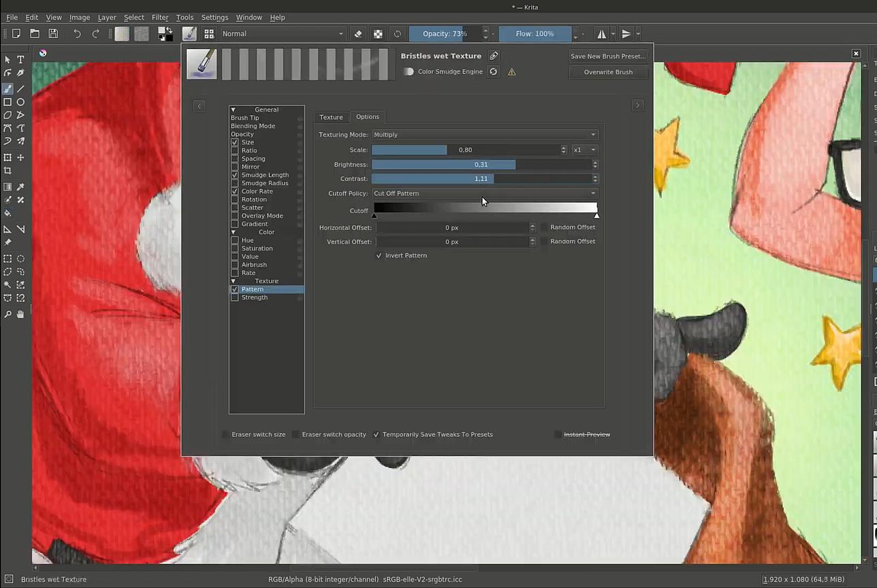The height and width of the screenshot is (588, 877).
Task: Open the Normal blending mode dropdown
Action: [282, 33]
